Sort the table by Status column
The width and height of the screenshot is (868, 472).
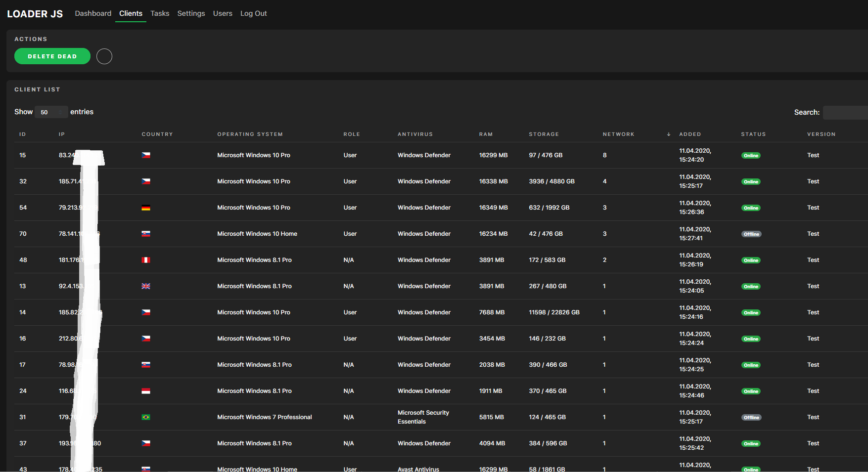tap(753, 134)
